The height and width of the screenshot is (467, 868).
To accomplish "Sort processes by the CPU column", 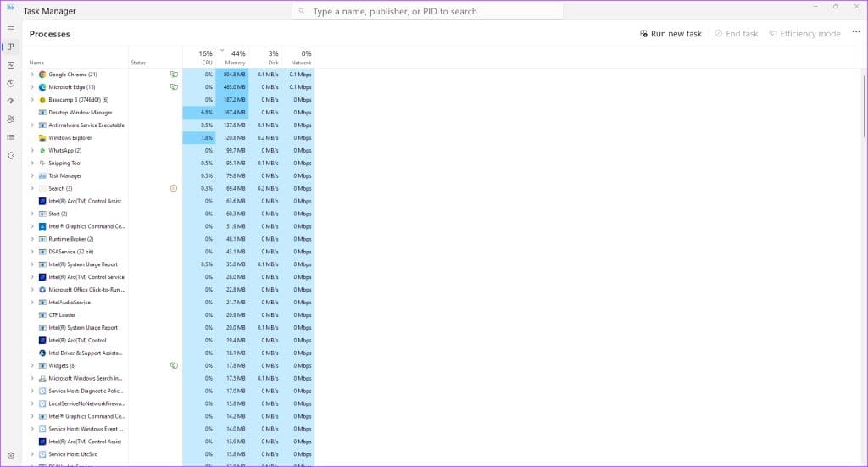I will (205, 58).
